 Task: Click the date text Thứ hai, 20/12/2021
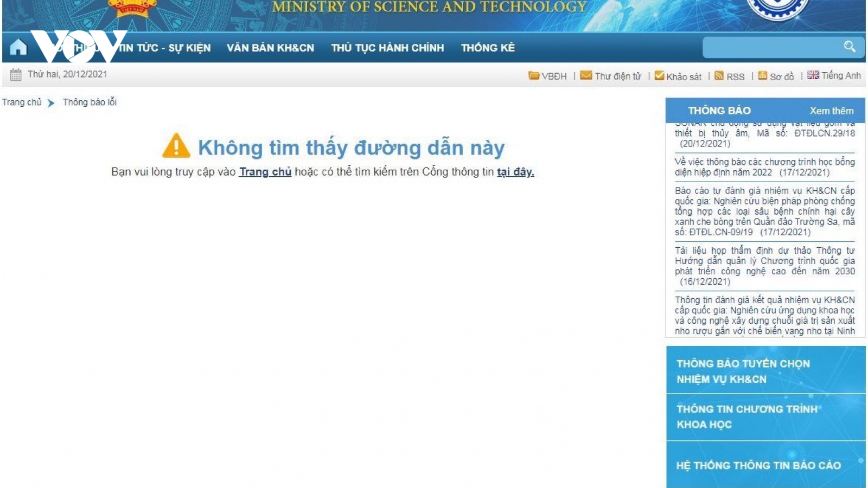67,74
